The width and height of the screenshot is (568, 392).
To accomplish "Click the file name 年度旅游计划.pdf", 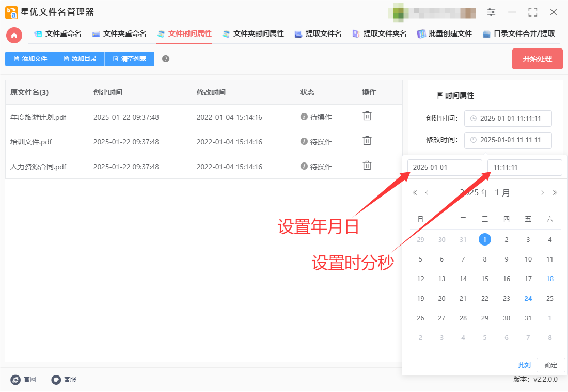I will tap(38, 117).
